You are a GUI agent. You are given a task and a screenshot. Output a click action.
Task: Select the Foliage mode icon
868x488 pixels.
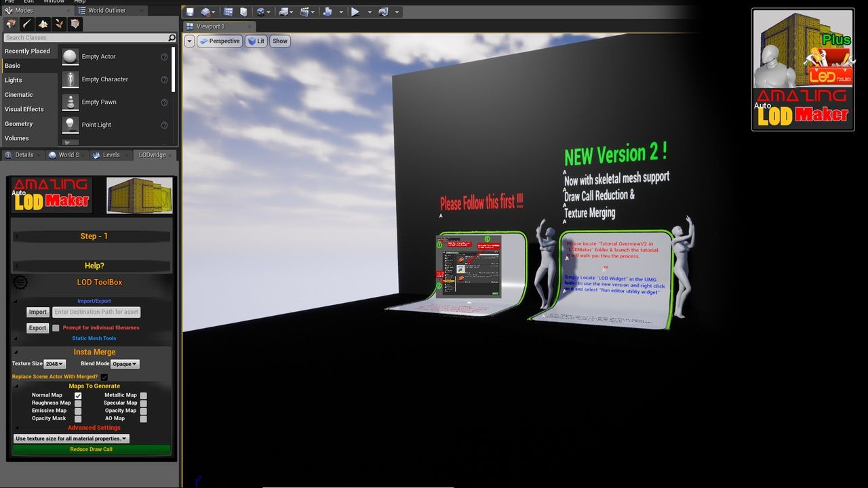(59, 24)
